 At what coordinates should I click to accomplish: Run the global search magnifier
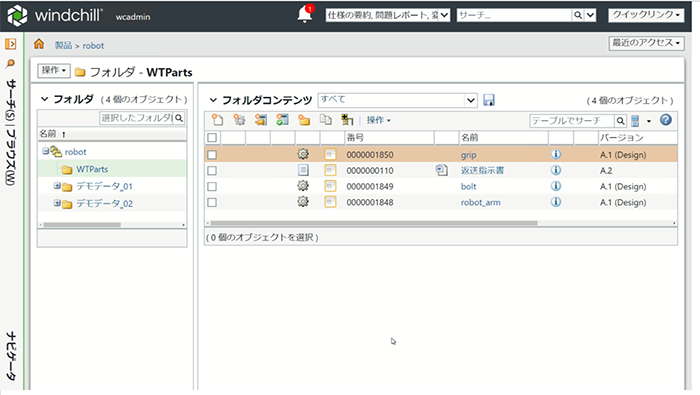pyautogui.click(x=578, y=15)
